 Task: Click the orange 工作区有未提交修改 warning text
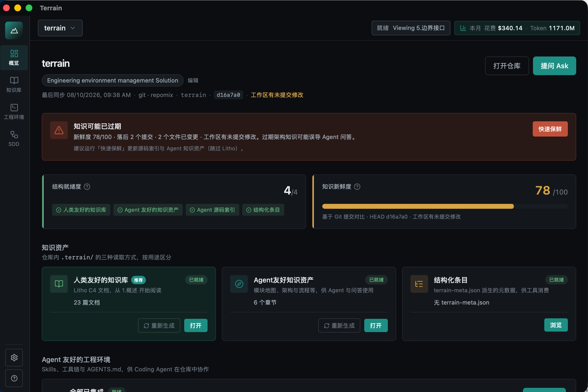[x=277, y=95]
